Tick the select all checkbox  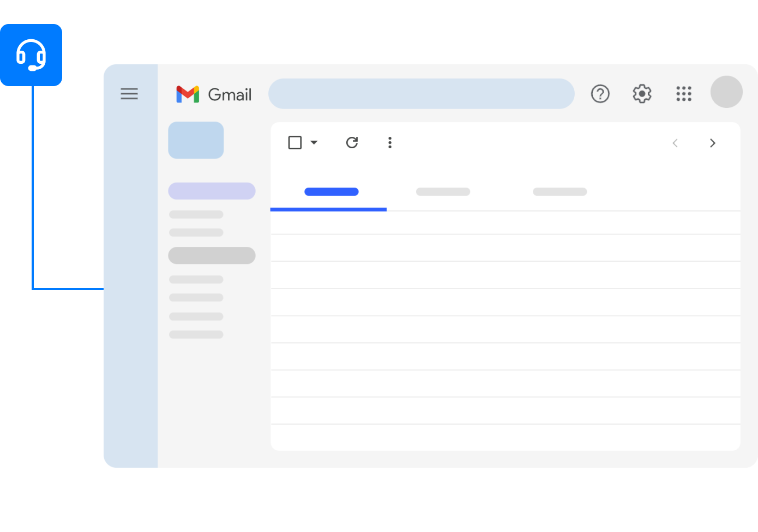pos(295,143)
